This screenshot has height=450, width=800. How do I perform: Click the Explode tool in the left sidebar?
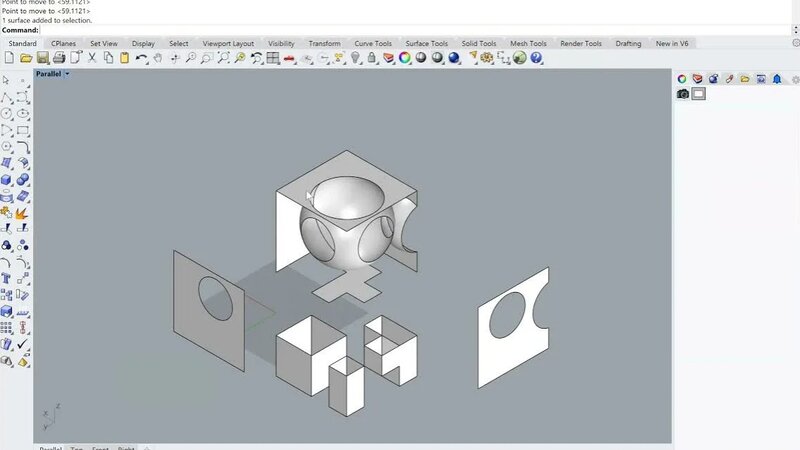(x=22, y=213)
